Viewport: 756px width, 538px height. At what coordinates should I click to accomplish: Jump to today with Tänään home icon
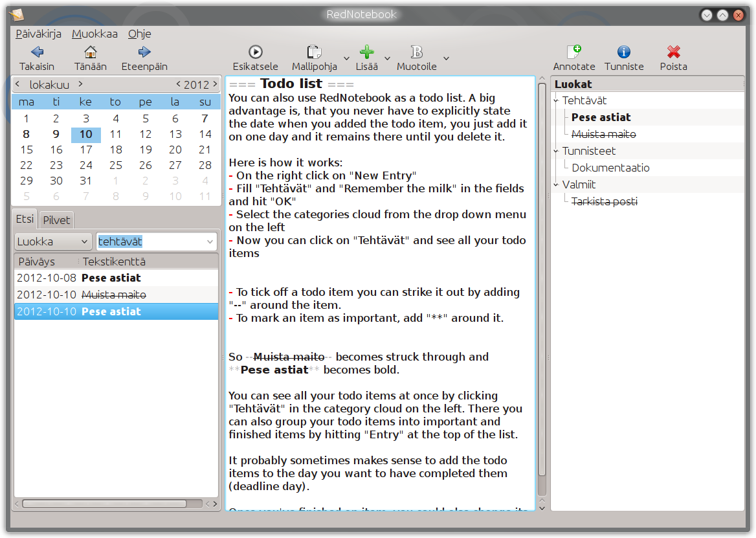90,52
